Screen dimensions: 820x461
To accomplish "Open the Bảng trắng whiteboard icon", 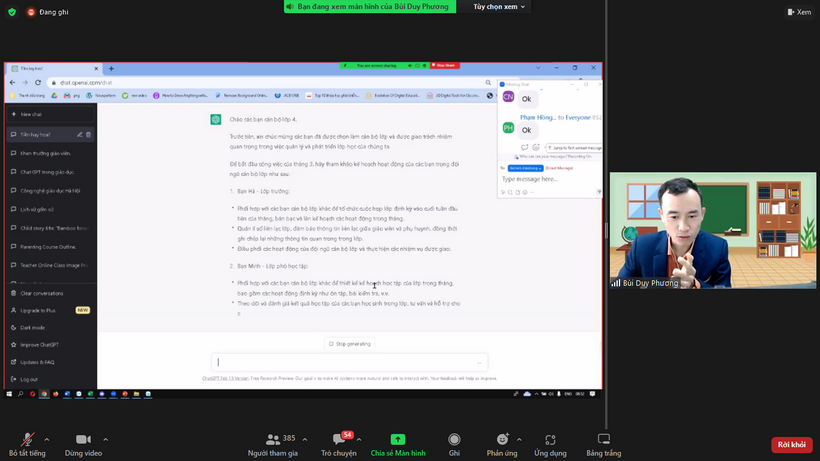I will [603, 440].
